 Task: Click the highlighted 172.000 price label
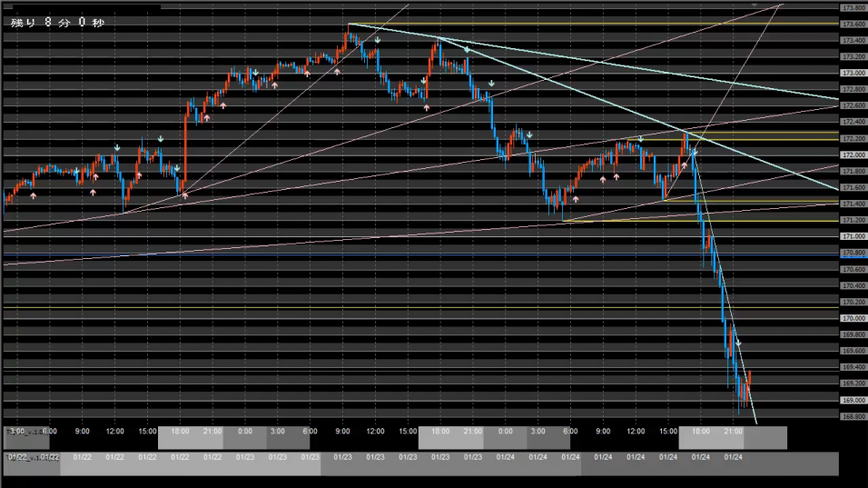pyautogui.click(x=853, y=154)
